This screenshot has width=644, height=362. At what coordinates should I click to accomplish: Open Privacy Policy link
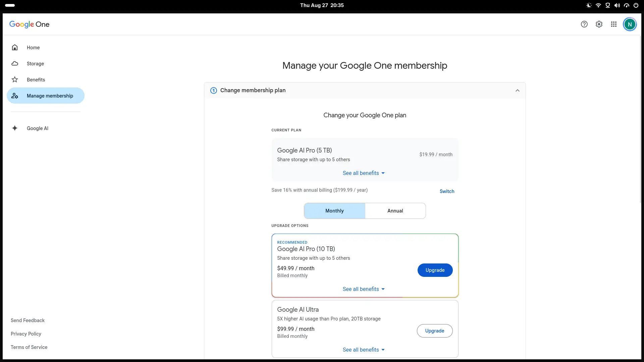pyautogui.click(x=26, y=334)
